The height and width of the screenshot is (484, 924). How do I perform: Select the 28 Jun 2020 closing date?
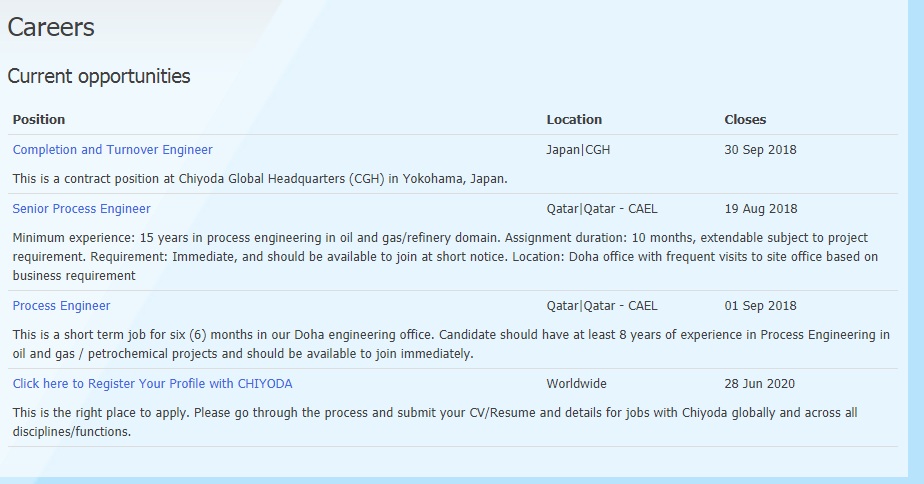point(760,384)
